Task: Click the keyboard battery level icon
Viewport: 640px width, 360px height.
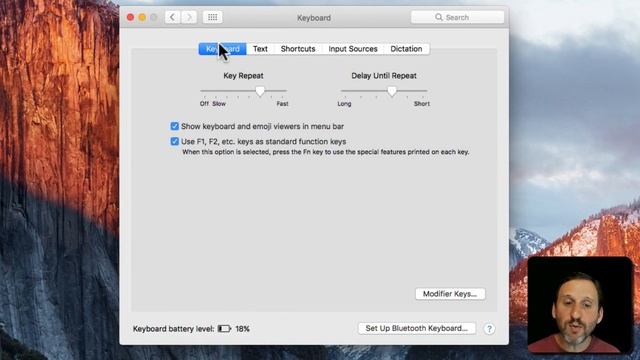Action: pyautogui.click(x=224, y=329)
